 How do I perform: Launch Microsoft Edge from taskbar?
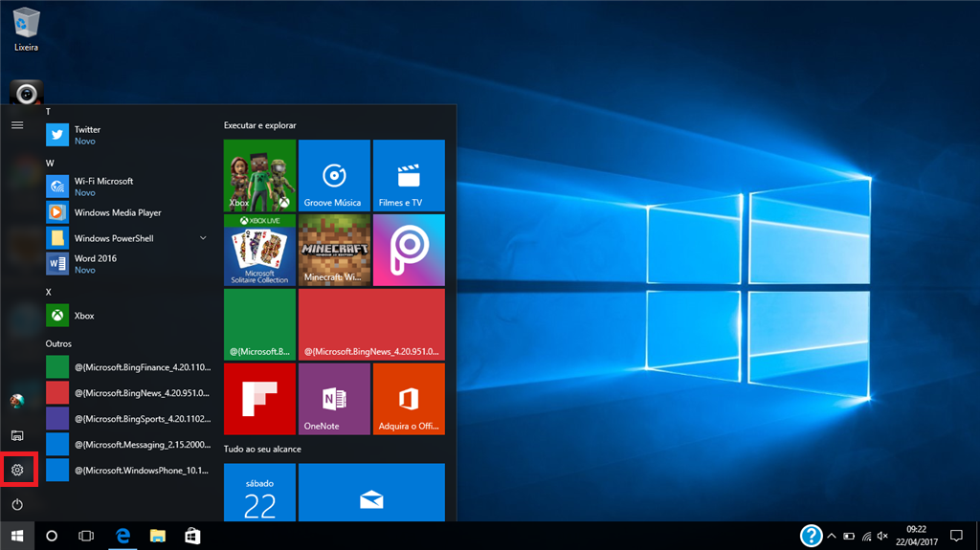[123, 536]
